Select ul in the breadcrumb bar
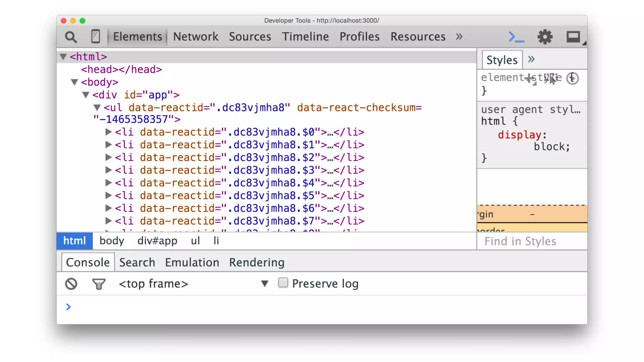644x362 pixels. point(195,241)
